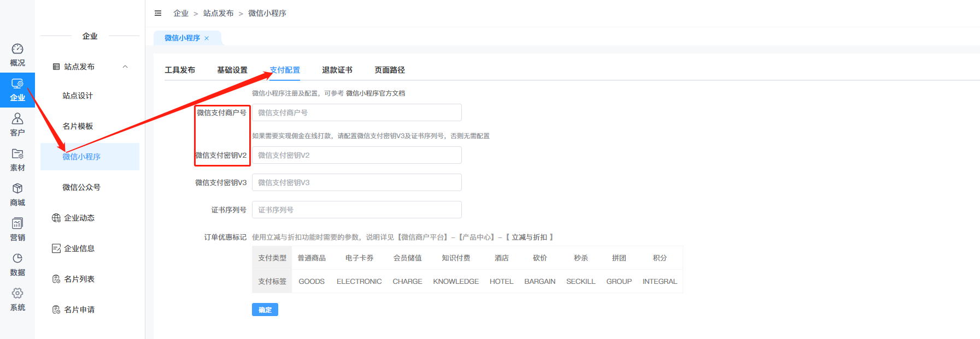Open the 营销 marketing icon

(17, 224)
